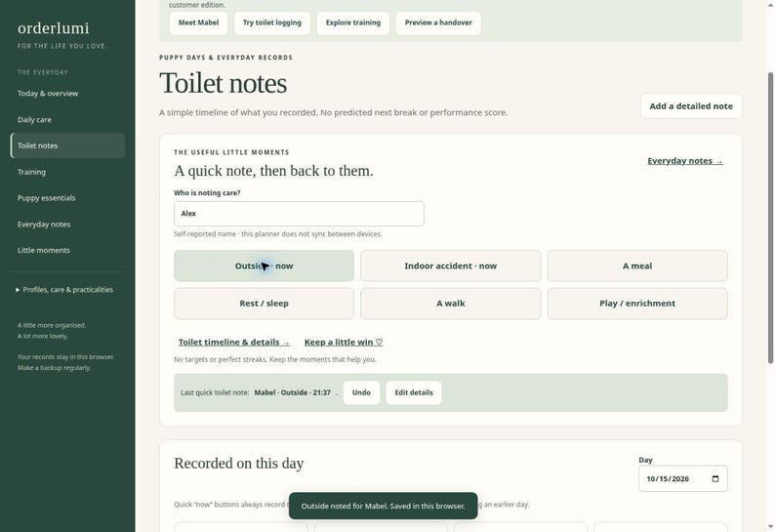
Task: Record Rest / sleep note
Action: (264, 304)
